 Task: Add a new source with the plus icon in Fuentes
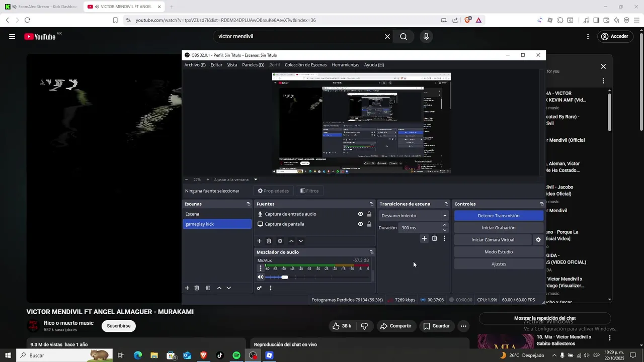pyautogui.click(x=259, y=241)
